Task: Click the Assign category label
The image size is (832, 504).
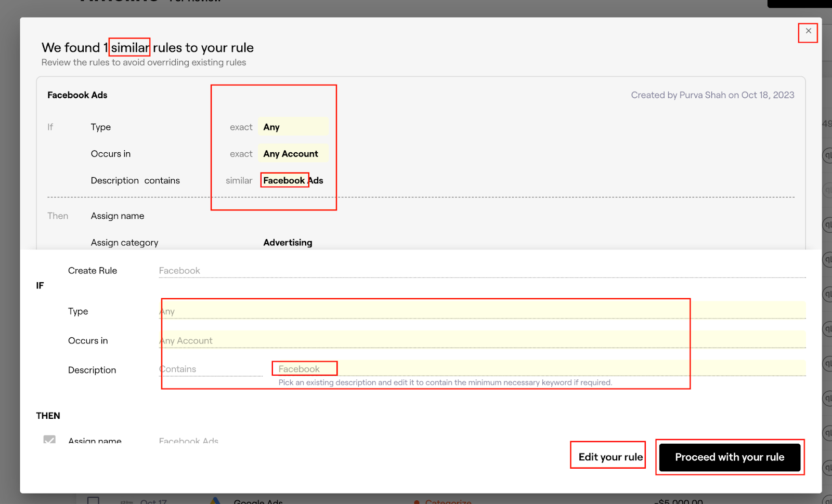Action: 124,243
